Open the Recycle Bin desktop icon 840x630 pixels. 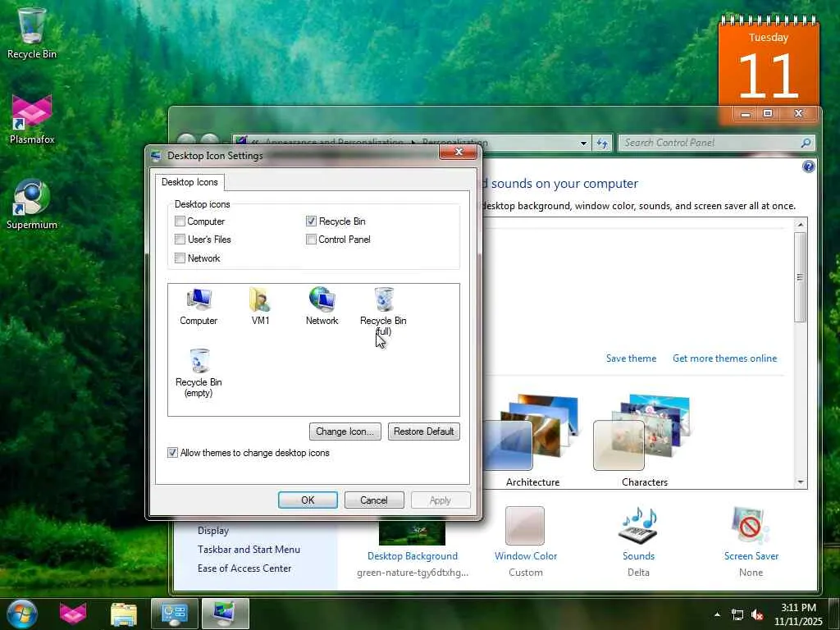point(32,32)
